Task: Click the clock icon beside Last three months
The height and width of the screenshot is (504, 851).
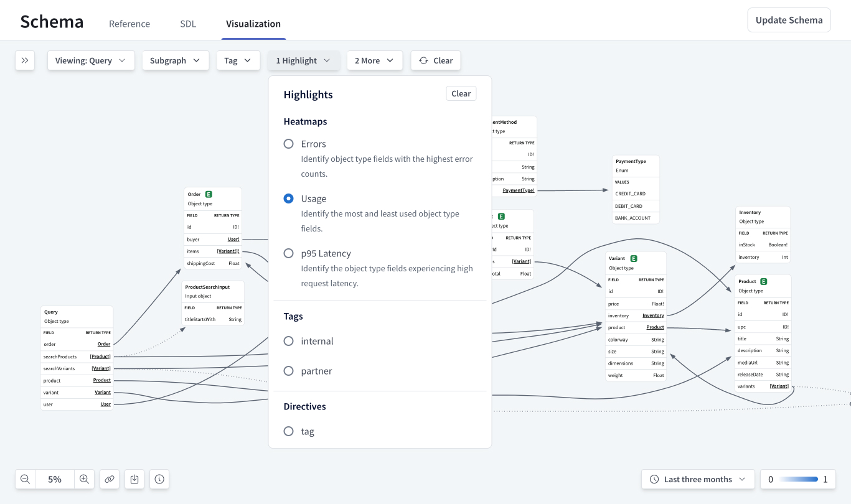Action: click(654, 479)
